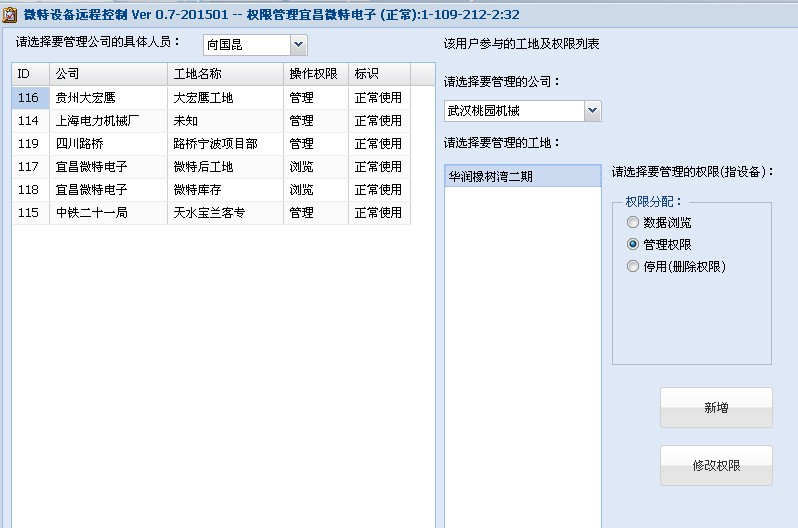Image resolution: width=798 pixels, height=528 pixels.
Task: Click the 路桥宁波项目部 site cell
Action: pos(225,144)
